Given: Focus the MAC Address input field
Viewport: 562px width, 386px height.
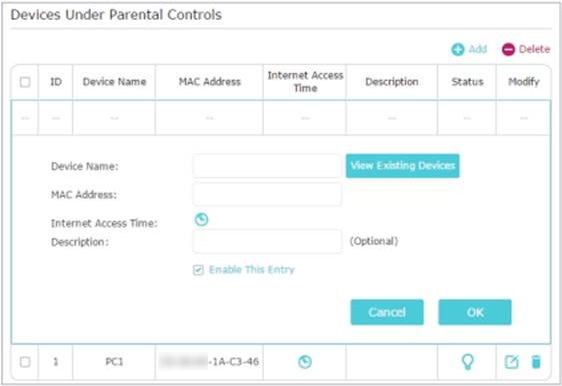Looking at the screenshot, I should point(267,194).
